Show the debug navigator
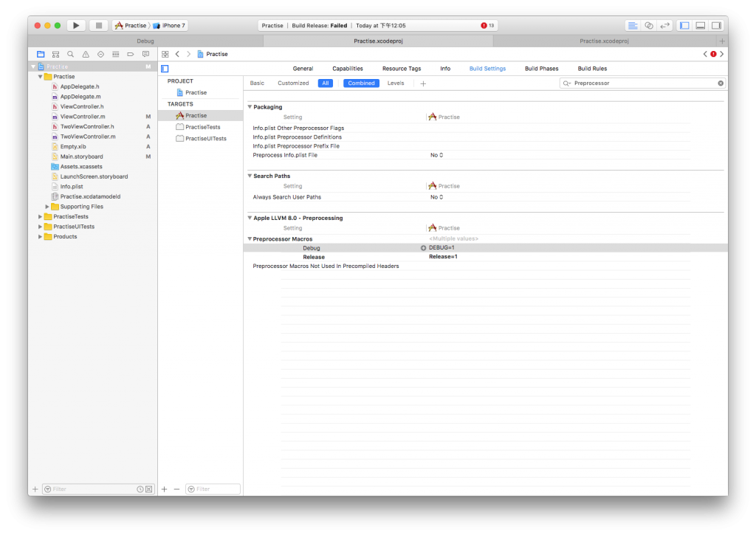The height and width of the screenshot is (536, 756). (115, 55)
